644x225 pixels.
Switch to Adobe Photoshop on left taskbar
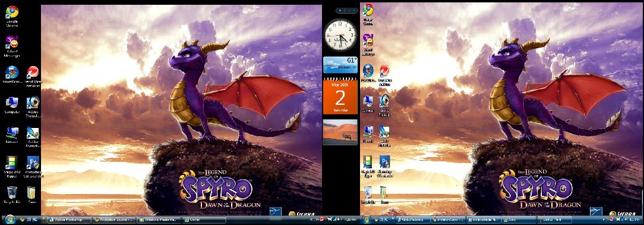(68, 220)
